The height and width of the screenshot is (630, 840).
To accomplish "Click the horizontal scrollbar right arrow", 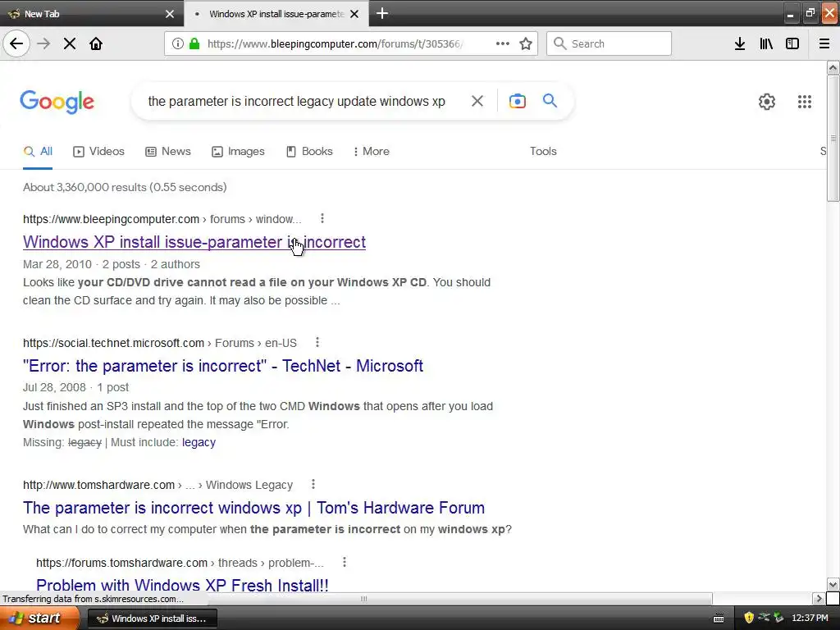I will [818, 598].
